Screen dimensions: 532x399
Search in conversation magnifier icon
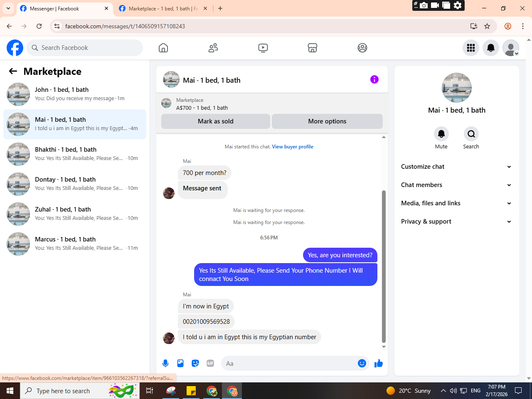click(471, 134)
